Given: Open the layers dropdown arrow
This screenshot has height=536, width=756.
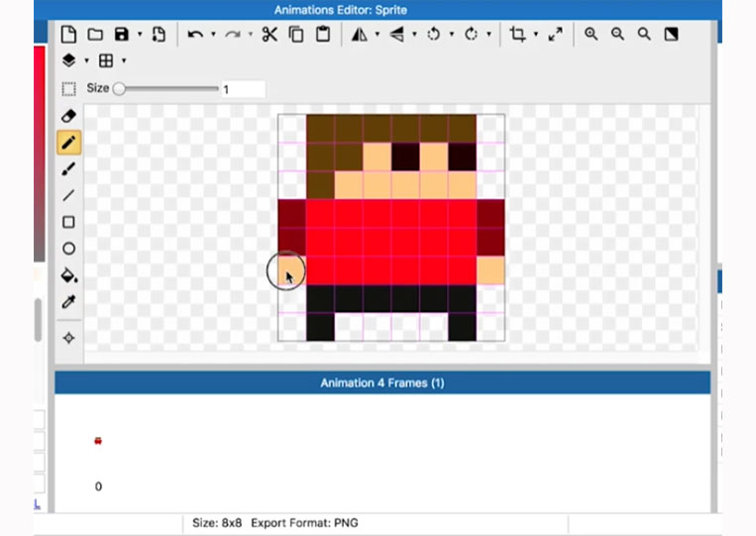Looking at the screenshot, I should point(87,60).
